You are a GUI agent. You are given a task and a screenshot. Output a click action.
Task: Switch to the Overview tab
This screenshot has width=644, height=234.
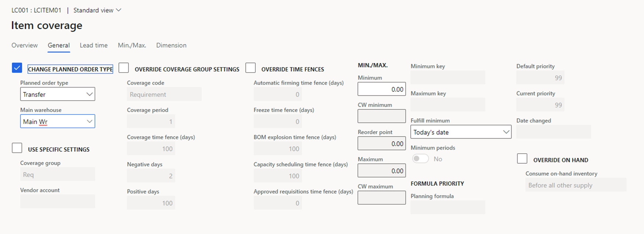coord(24,45)
